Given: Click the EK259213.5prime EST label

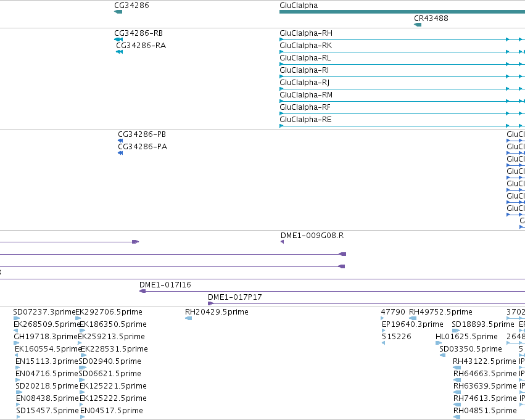Looking at the screenshot, I should pyautogui.click(x=111, y=337).
